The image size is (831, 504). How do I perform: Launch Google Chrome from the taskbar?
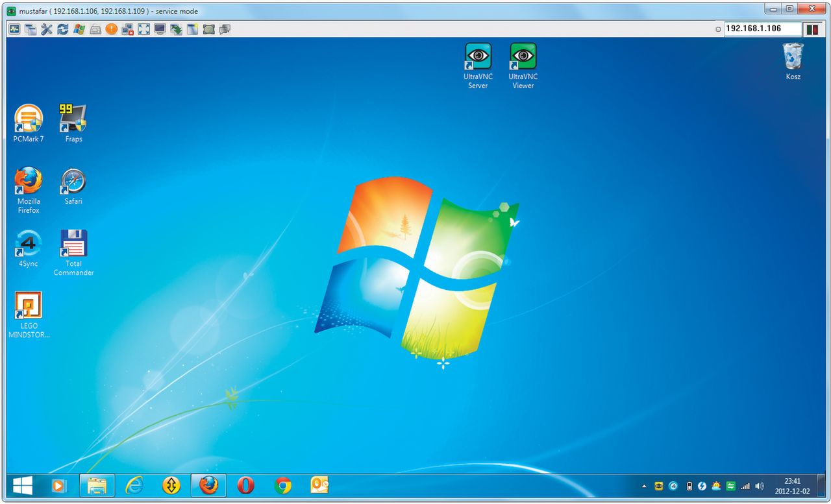[283, 485]
